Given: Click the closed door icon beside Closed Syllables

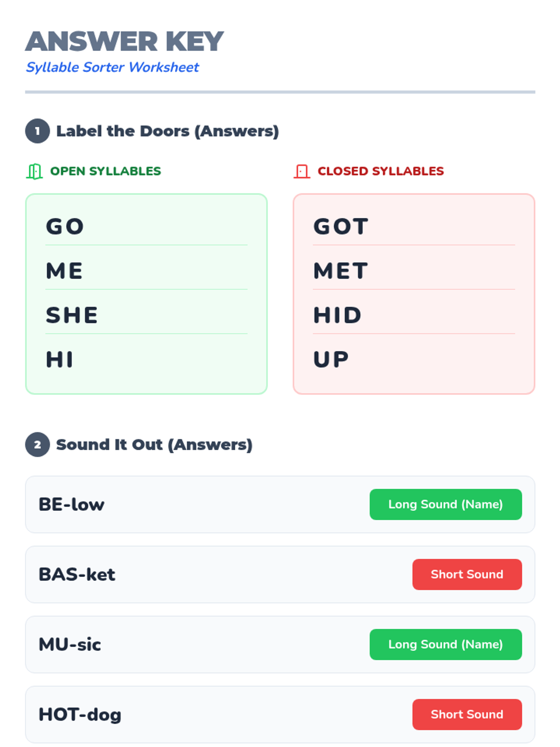Looking at the screenshot, I should pyautogui.click(x=302, y=171).
